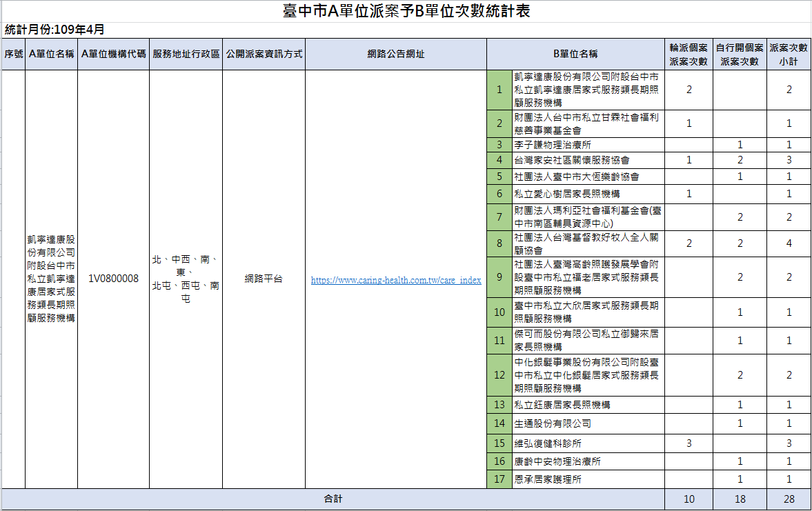Select the 公開派案資訊方式 column header
The width and height of the screenshot is (812, 511).
(264, 54)
